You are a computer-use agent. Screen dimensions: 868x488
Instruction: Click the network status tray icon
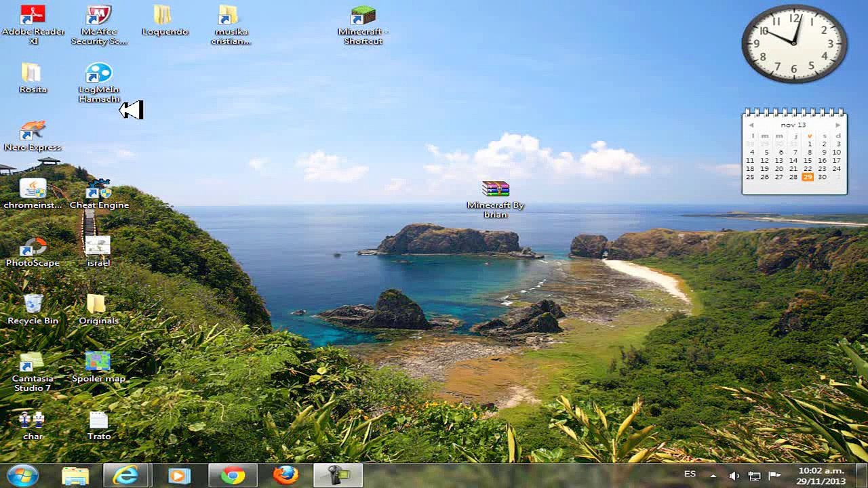[754, 476]
